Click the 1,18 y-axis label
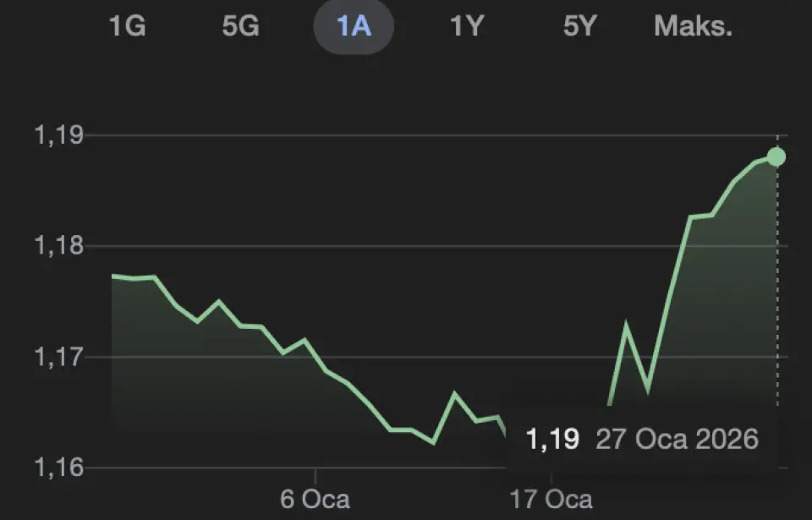The height and width of the screenshot is (520, 812). coord(59,246)
